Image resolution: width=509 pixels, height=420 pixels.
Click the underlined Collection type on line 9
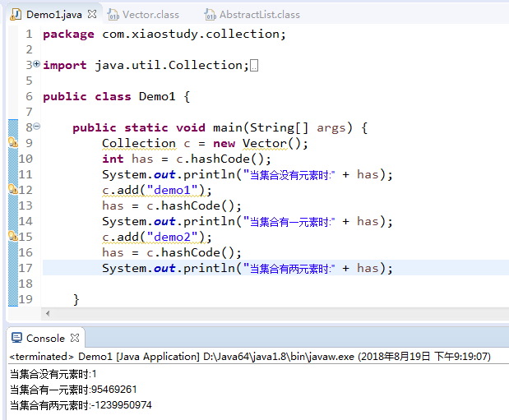pyautogui.click(x=139, y=143)
